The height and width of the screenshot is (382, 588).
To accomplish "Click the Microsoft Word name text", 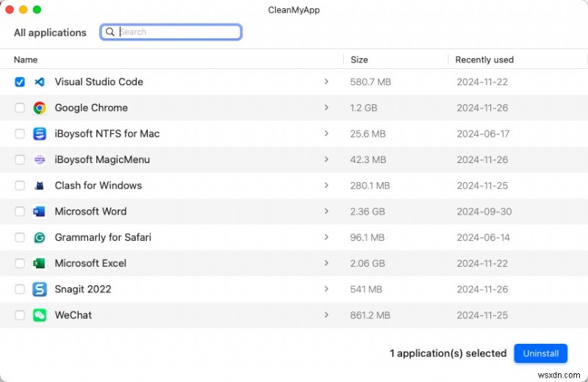I will 90,212.
